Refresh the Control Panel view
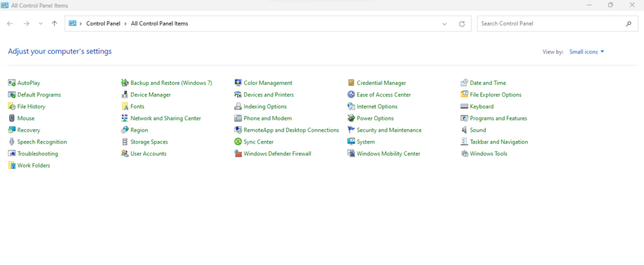 pos(462,24)
